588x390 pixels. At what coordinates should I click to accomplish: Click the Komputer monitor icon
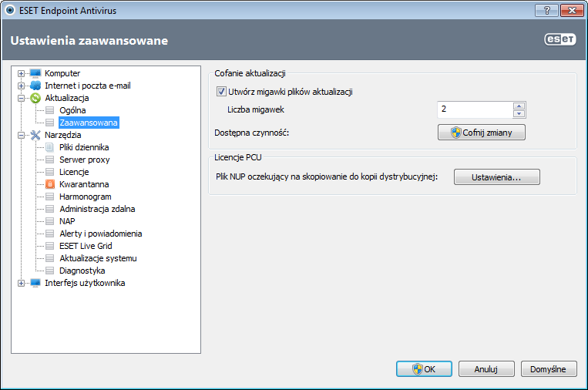point(35,73)
